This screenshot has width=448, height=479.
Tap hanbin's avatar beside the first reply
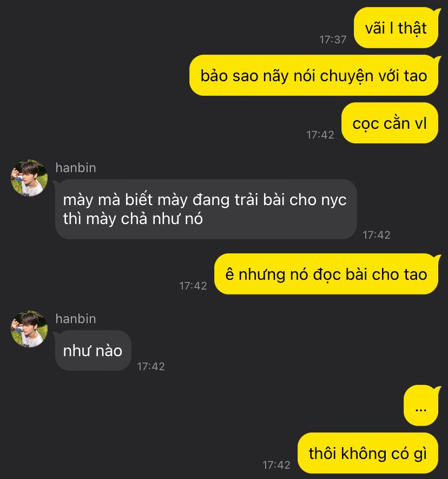point(29,178)
